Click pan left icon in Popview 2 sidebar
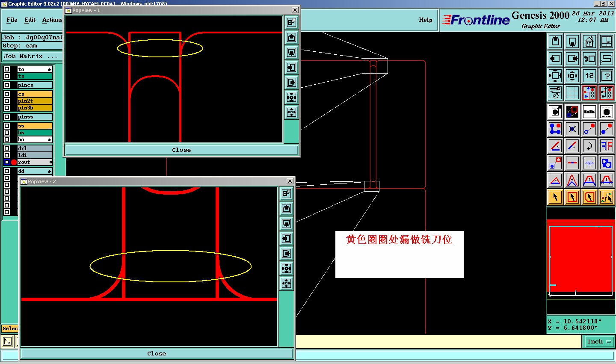The image size is (616, 364). tap(286, 238)
